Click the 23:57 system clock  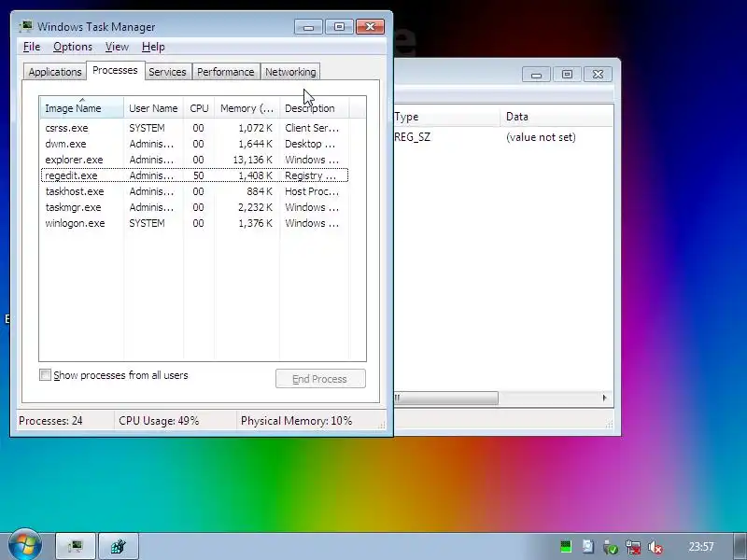click(701, 546)
